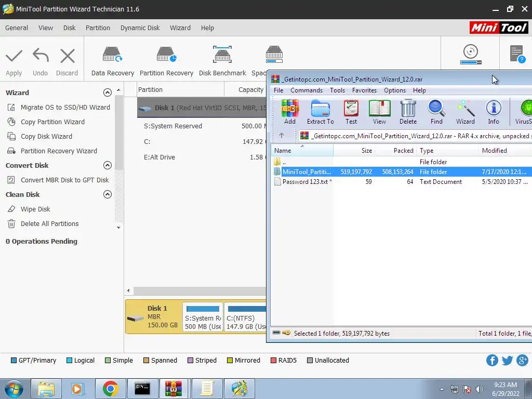Click the partition list left scroll arrow
532x399 pixels.
click(129, 291)
